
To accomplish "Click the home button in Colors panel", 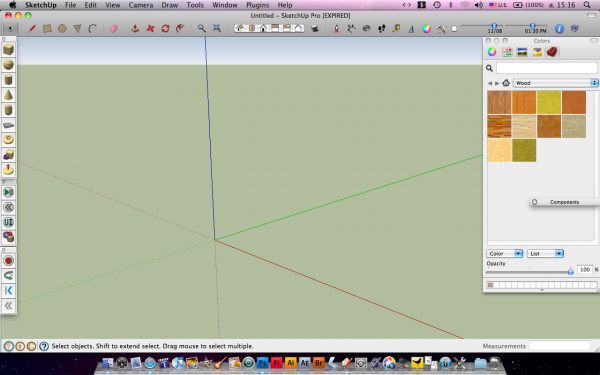I will [x=506, y=83].
